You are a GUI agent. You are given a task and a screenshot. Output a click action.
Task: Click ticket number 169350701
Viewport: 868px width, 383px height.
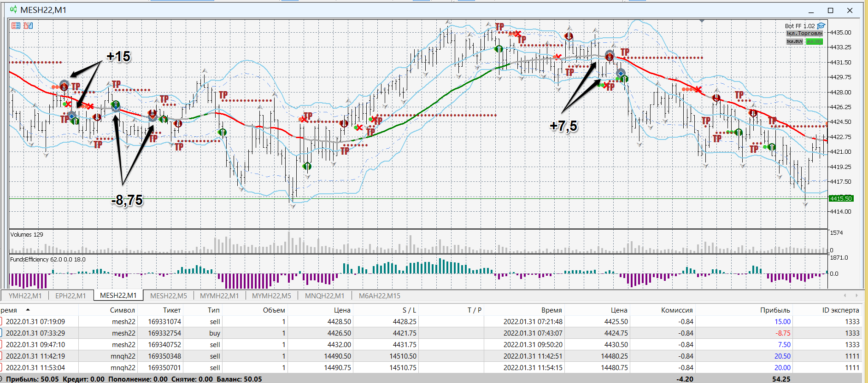[164, 367]
